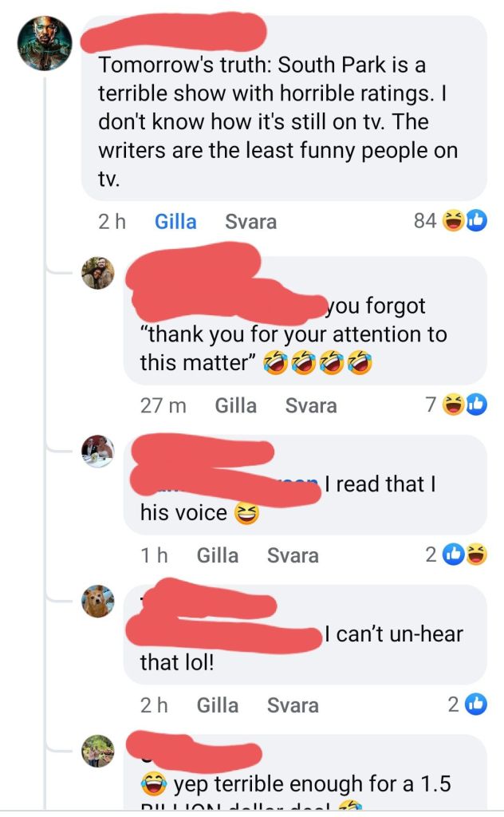The width and height of the screenshot is (504, 817).
Task: Like the 'thank you for your attention' reply
Action: click(236, 405)
